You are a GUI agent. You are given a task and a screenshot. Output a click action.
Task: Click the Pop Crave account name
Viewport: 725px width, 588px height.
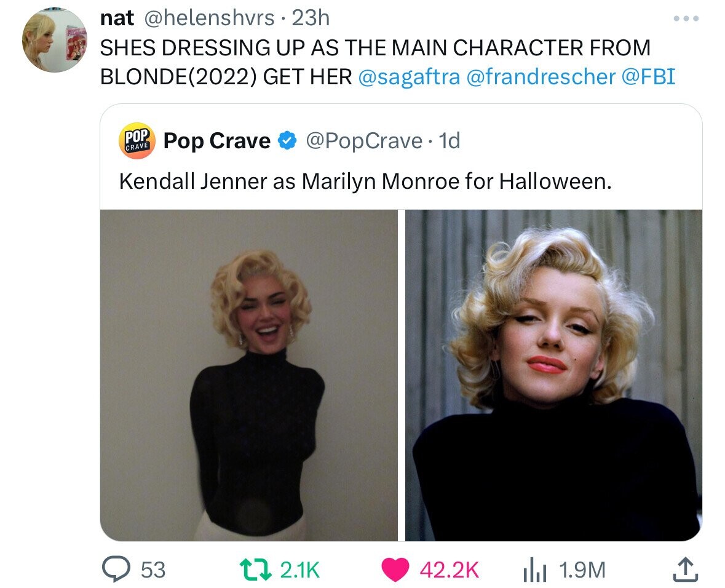click(x=217, y=141)
